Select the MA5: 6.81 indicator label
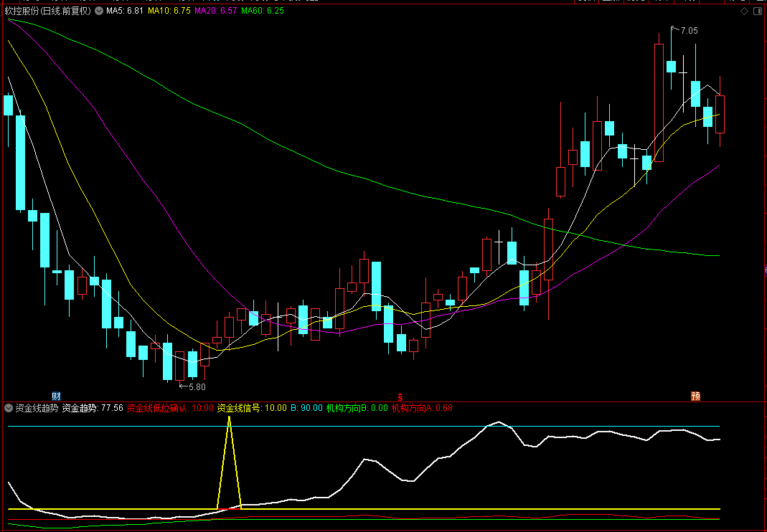767x532 pixels. (x=125, y=11)
